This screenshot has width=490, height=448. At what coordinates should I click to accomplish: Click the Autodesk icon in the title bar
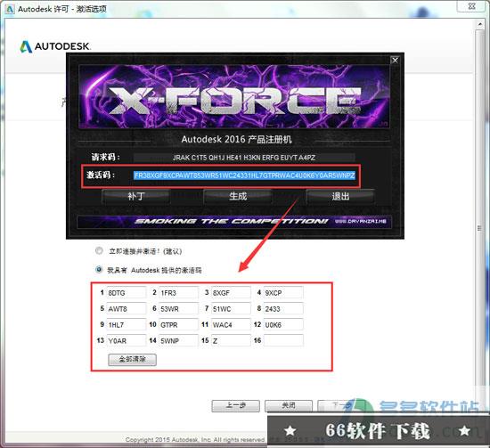tap(10, 9)
